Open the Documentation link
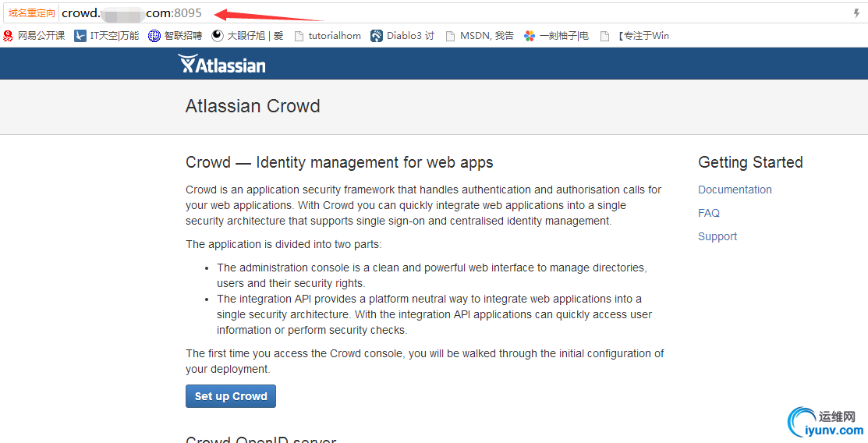Image resolution: width=868 pixels, height=443 pixels. (x=735, y=190)
